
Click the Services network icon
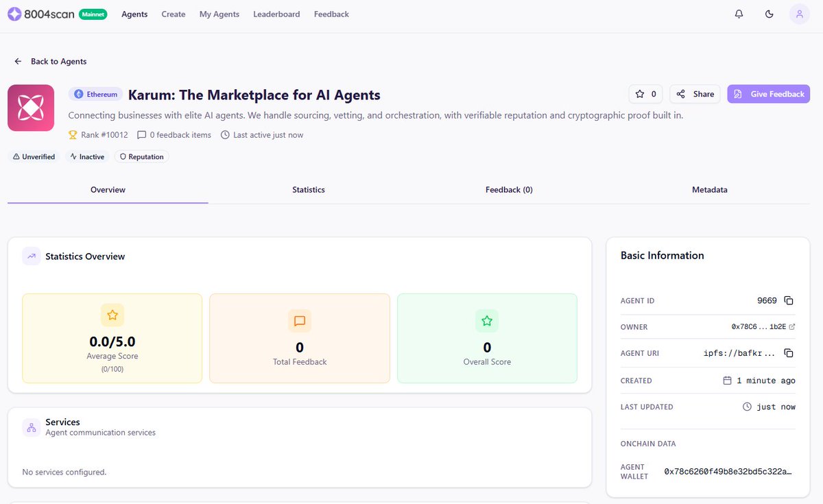click(31, 427)
